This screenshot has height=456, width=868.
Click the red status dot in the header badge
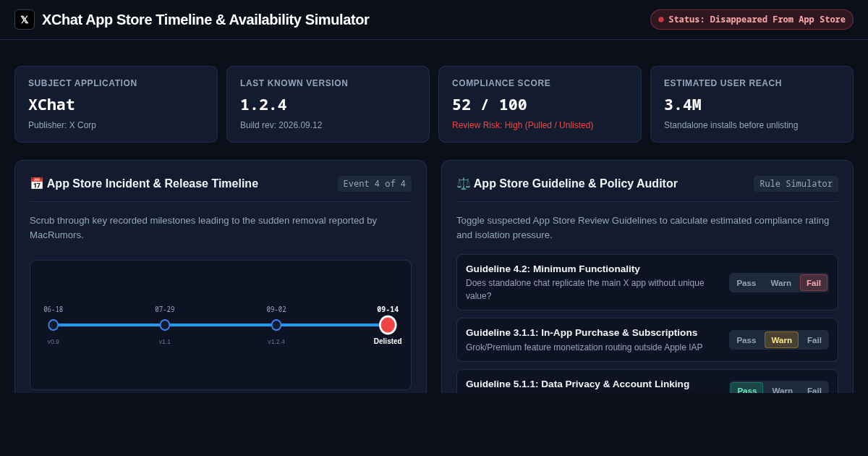click(x=661, y=20)
